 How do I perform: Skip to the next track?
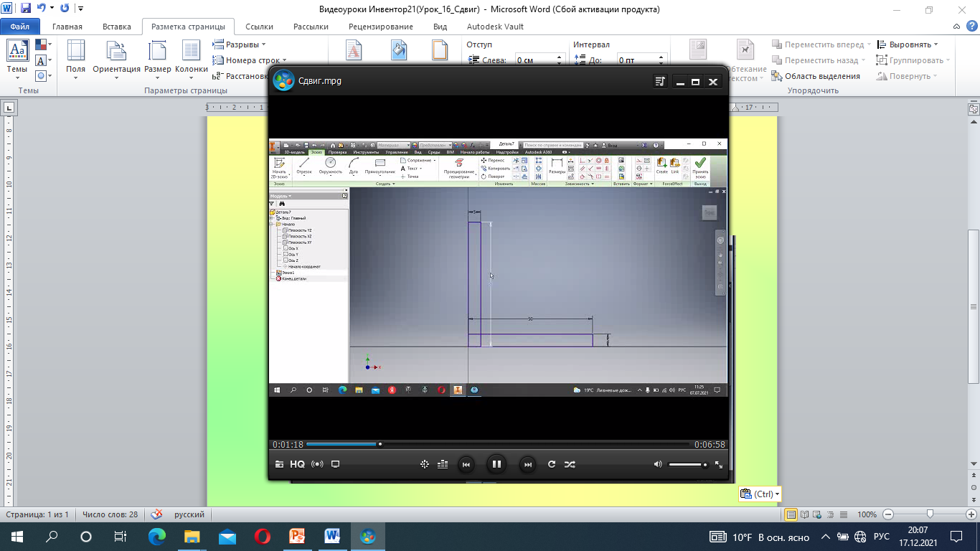[x=527, y=464]
